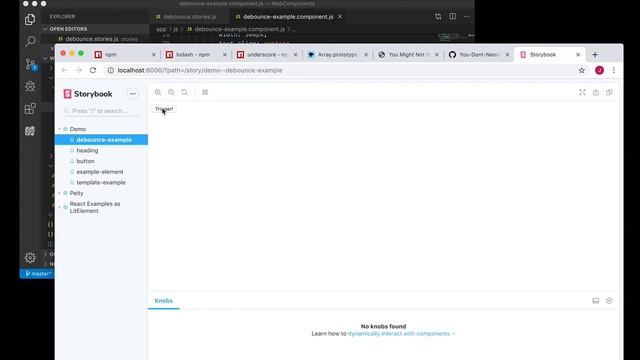Select debounce-example.component.js editor tab in VS Code

(x=288, y=17)
